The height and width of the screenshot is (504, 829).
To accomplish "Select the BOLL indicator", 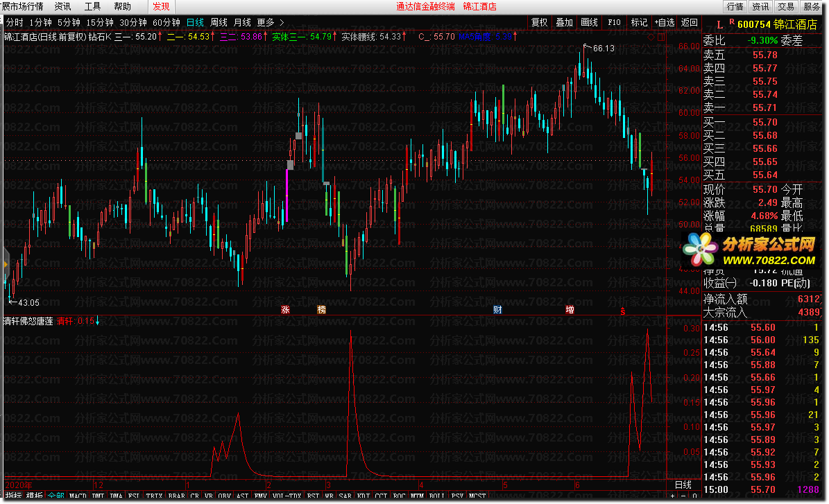I will click(437, 496).
